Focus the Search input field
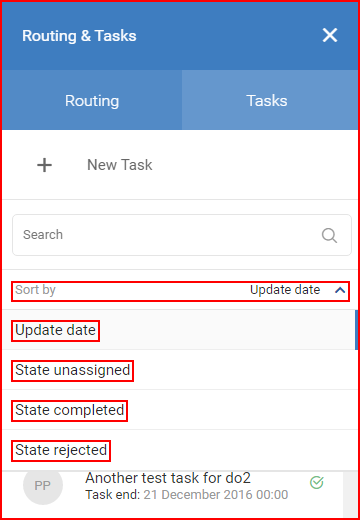This screenshot has width=360, height=520. [182, 235]
